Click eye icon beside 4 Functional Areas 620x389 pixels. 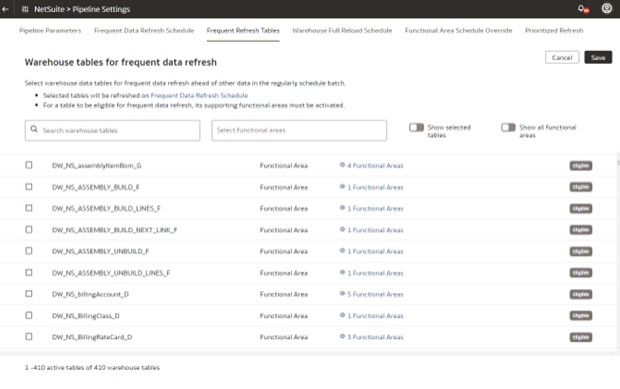(342, 165)
